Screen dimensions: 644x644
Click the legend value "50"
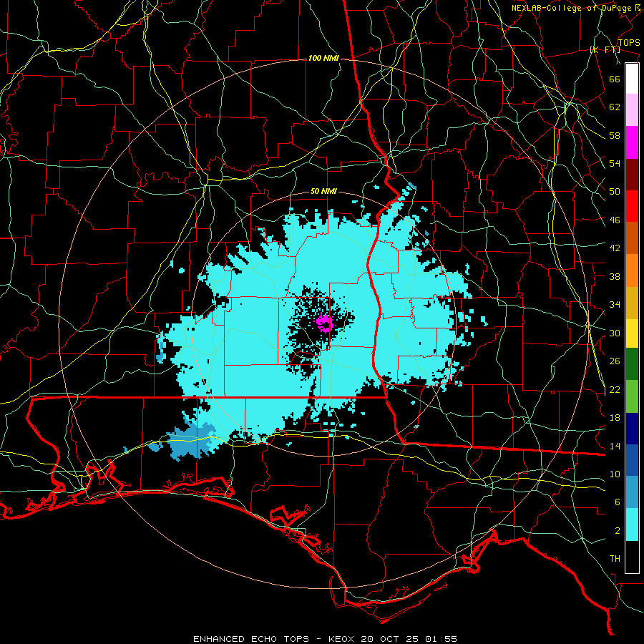615,192
